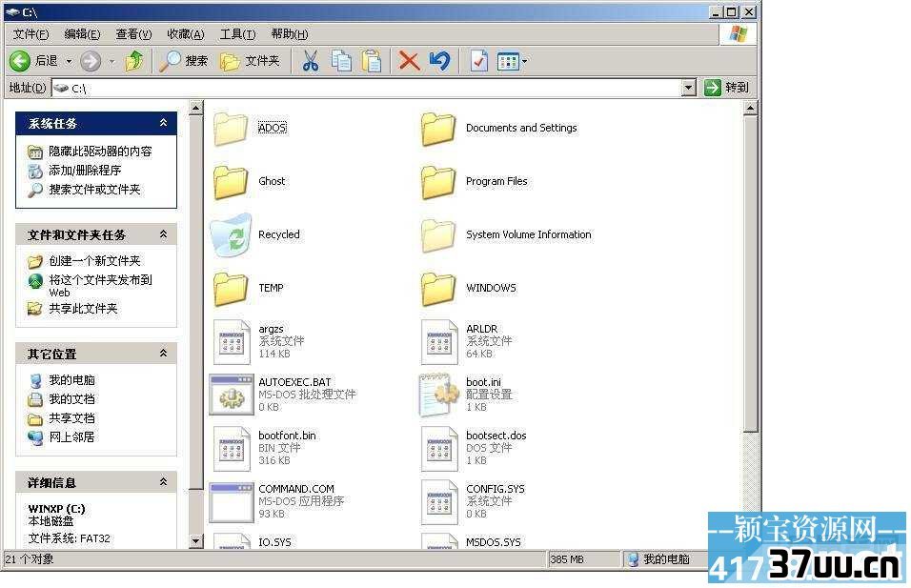Go up one folder level
Screen dimensions: 911x588
point(134,60)
